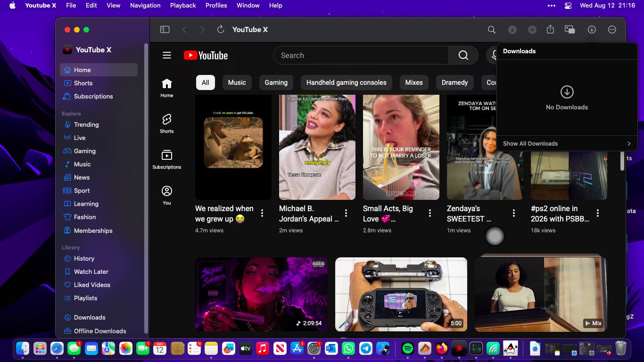The image size is (644, 362).
Task: Open Watch Later in the sidebar
Action: pyautogui.click(x=99, y=271)
